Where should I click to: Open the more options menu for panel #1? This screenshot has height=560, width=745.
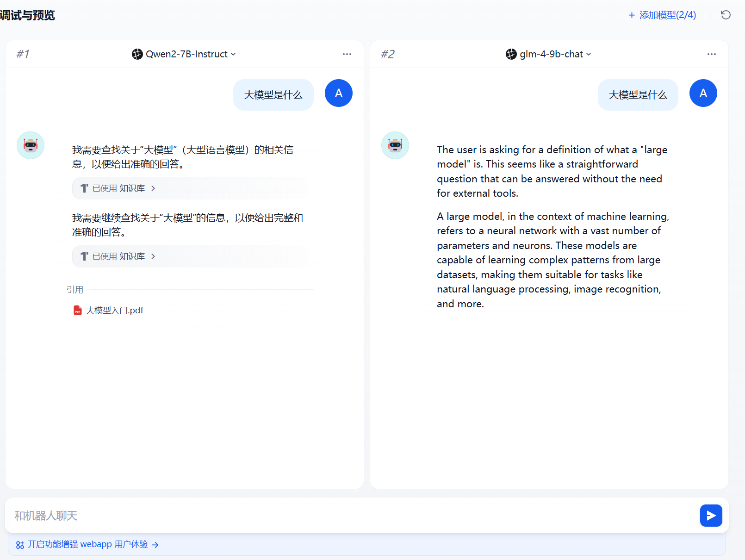347,54
